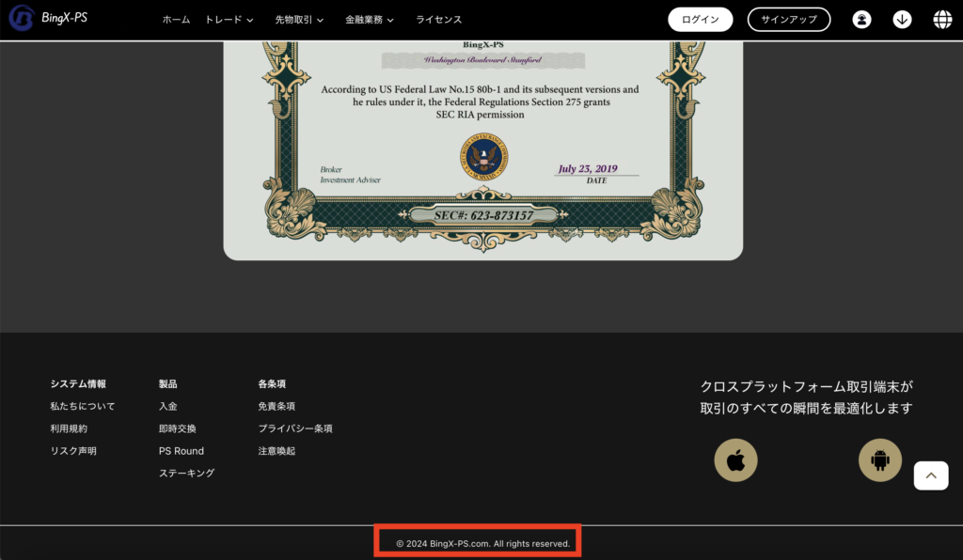This screenshot has height=560, width=963.
Task: Click the 各条項 footer heading
Action: 272,384
